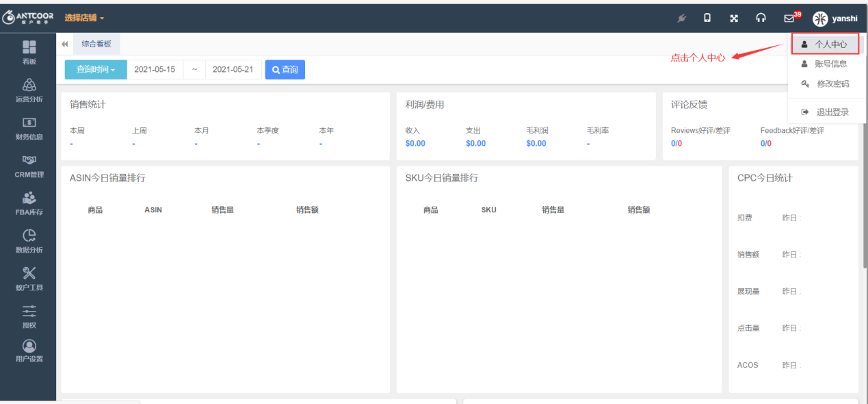Click the Feedback好评/差评 label
Screen dimensions: 868x404
click(792, 130)
